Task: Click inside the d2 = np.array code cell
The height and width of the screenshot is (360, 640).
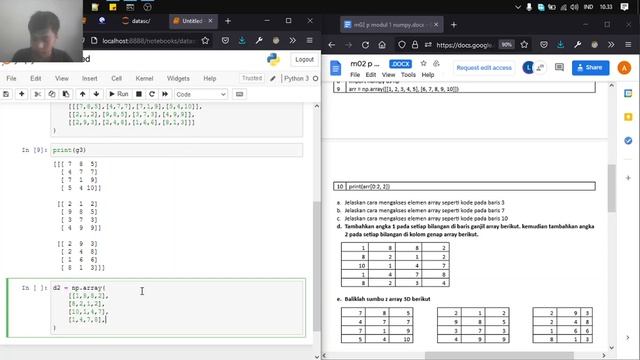Action: [x=178, y=307]
